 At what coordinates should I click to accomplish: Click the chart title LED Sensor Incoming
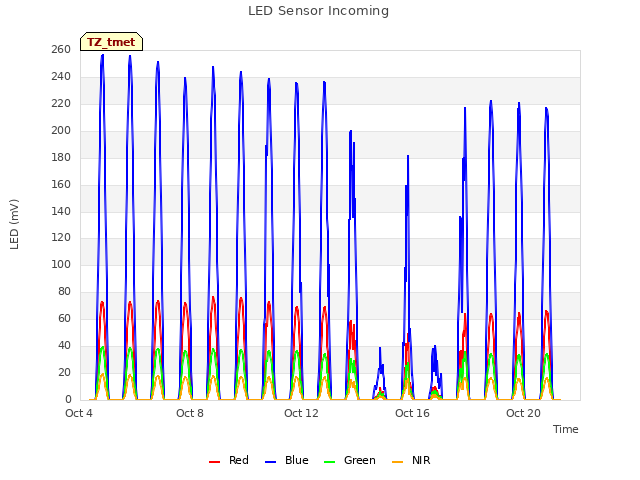point(318,11)
